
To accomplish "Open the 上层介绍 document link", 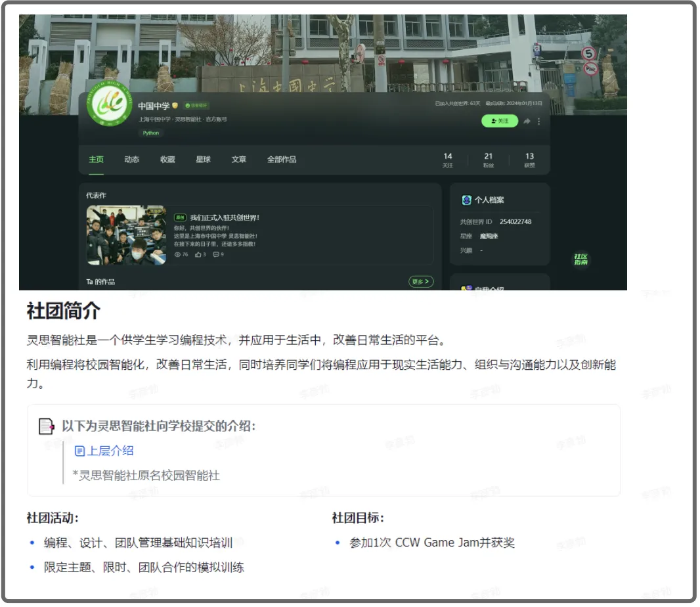I will click(x=110, y=451).
